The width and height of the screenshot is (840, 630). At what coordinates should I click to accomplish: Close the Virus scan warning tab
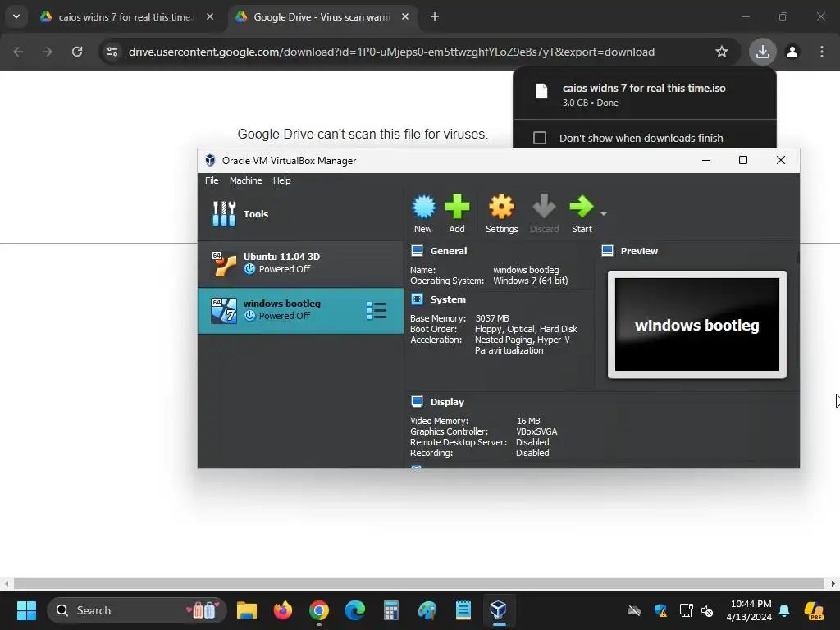[405, 17]
